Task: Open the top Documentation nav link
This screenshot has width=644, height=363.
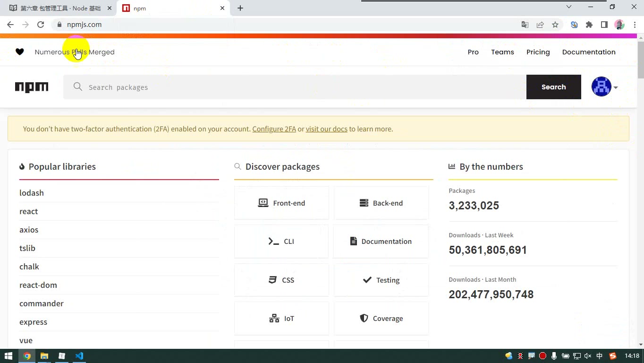Action: coord(589,52)
